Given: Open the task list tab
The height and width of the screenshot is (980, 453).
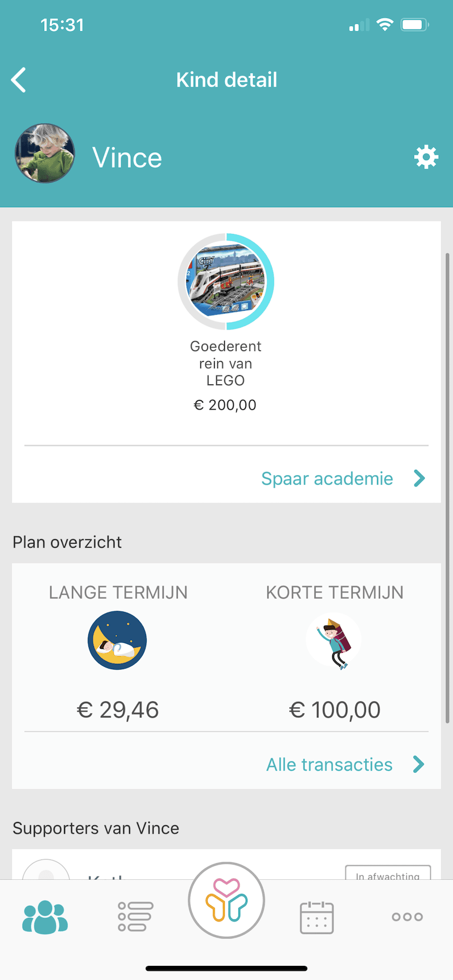Looking at the screenshot, I should (135, 916).
